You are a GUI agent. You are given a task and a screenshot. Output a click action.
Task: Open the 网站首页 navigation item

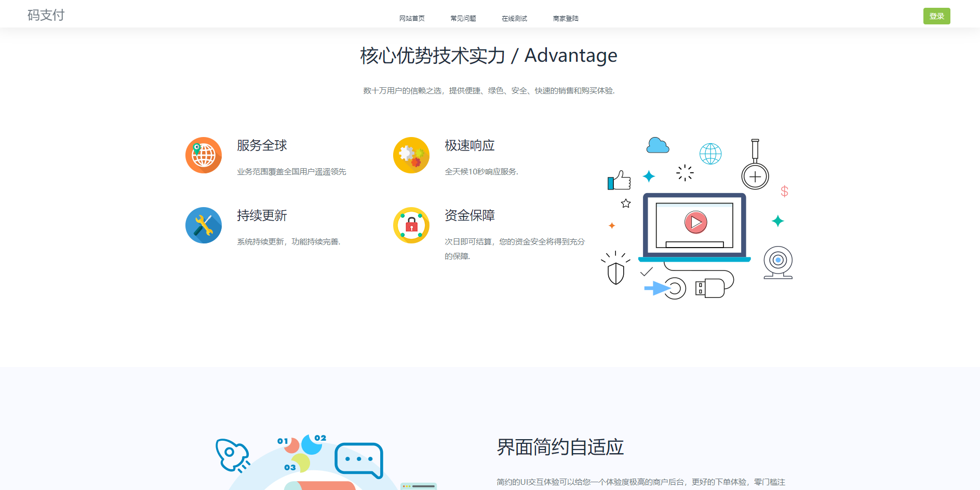click(412, 19)
